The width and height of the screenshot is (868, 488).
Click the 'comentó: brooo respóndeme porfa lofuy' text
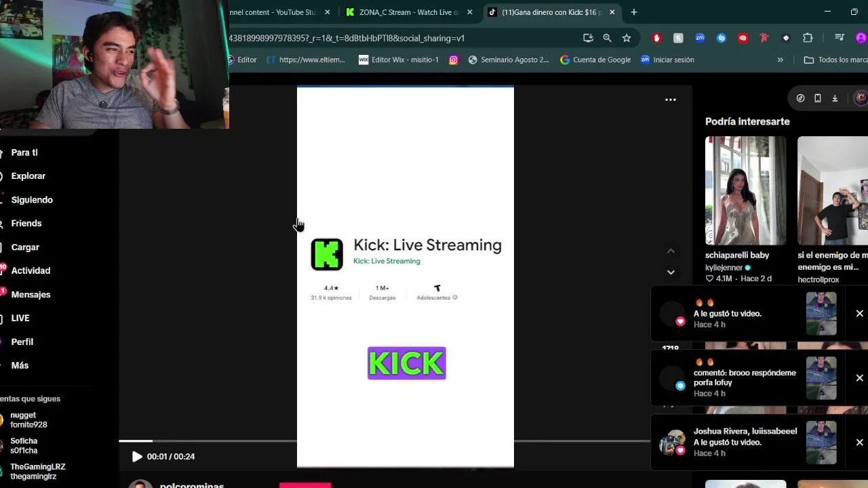[x=745, y=378]
